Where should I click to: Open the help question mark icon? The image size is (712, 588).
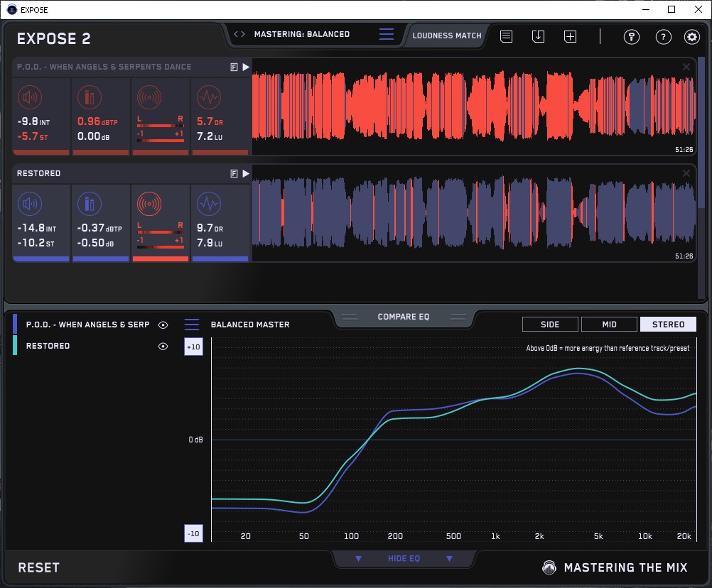click(663, 37)
